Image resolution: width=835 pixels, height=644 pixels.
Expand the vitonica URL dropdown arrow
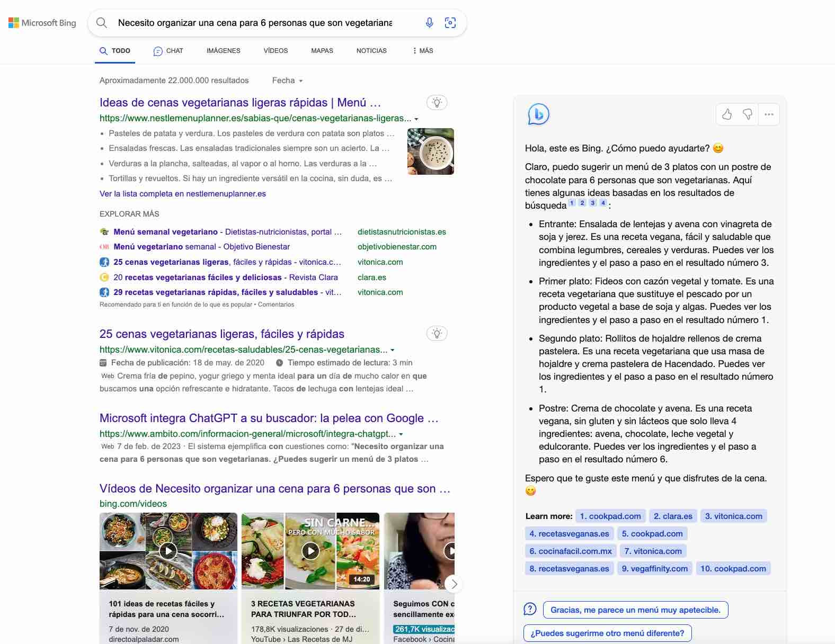pos(393,350)
